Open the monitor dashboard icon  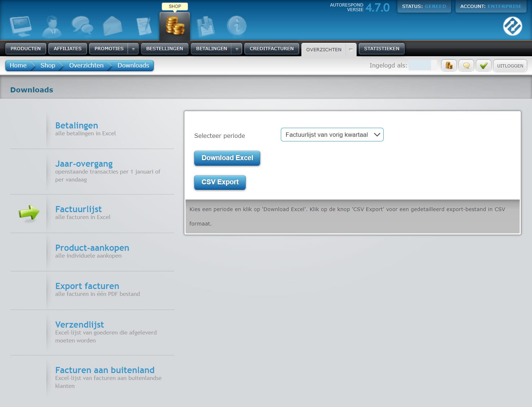click(x=21, y=26)
